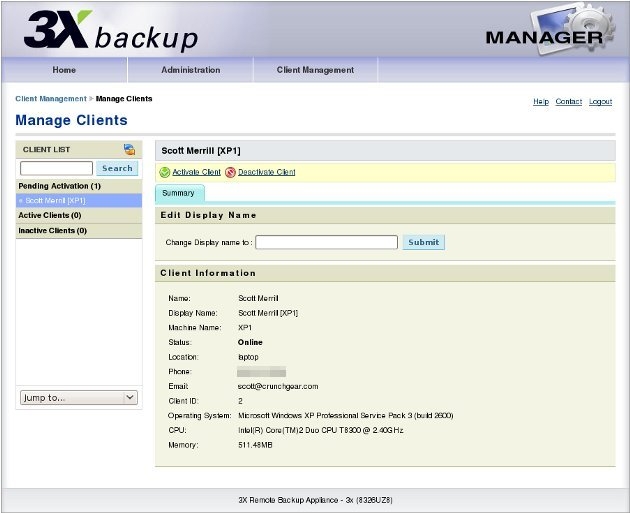The height and width of the screenshot is (513, 630).
Task: Click the Manager gear logo
Action: tap(550, 30)
